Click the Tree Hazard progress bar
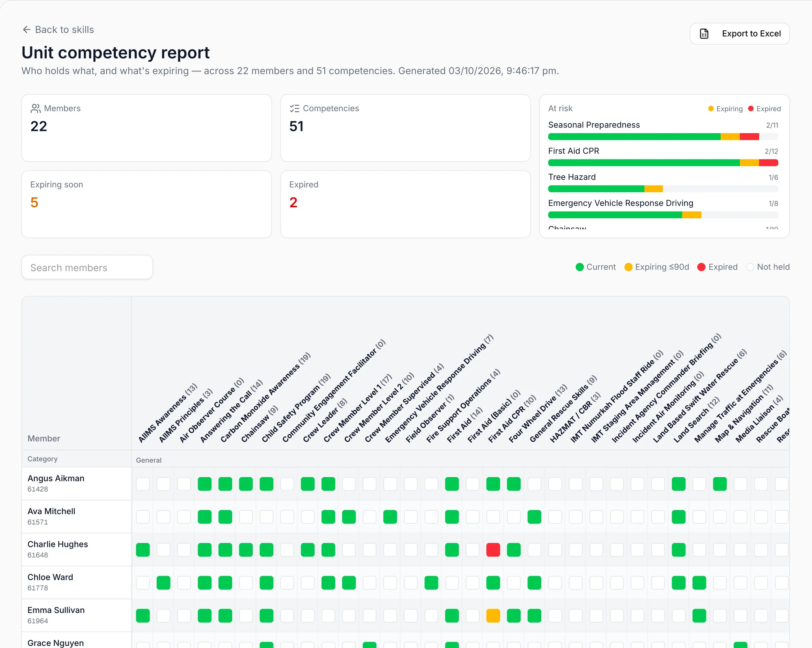 coord(663,189)
